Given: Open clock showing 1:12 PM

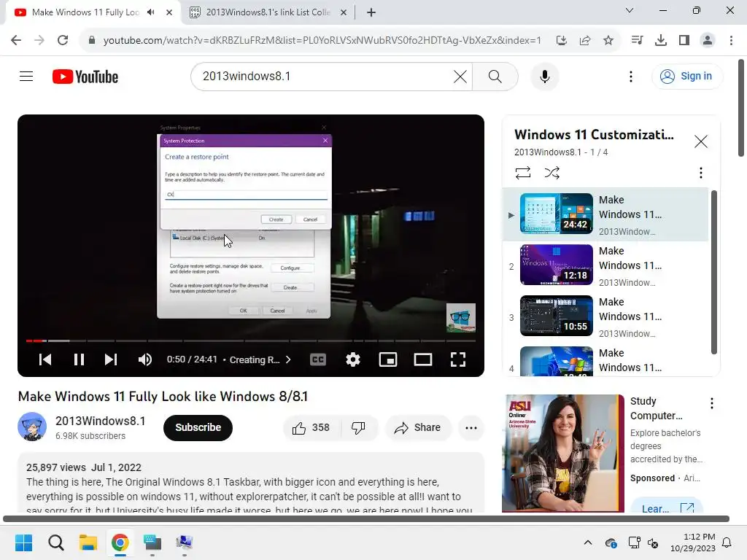Looking at the screenshot, I should [693, 542].
